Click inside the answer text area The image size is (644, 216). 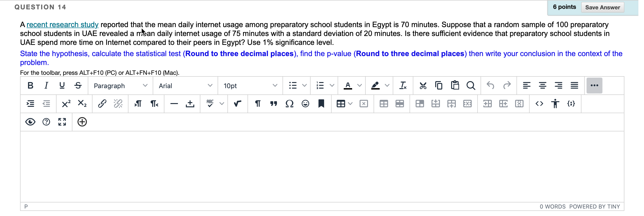pyautogui.click(x=322, y=167)
